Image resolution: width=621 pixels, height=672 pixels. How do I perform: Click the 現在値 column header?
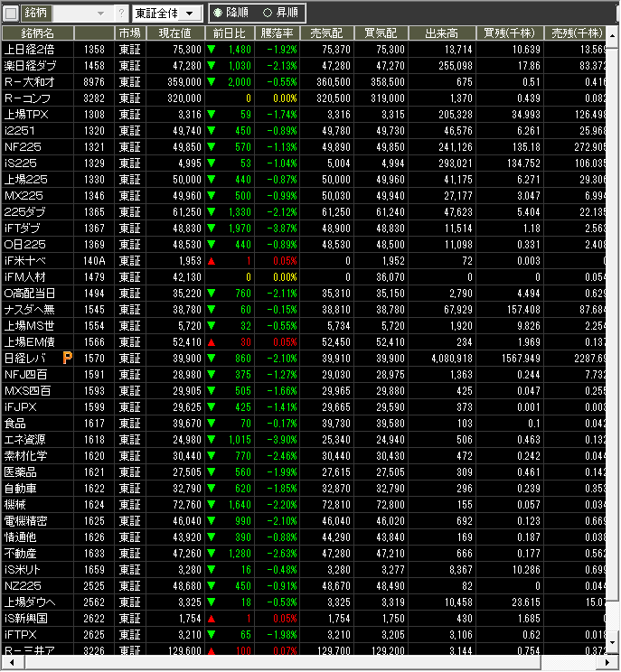coord(174,33)
